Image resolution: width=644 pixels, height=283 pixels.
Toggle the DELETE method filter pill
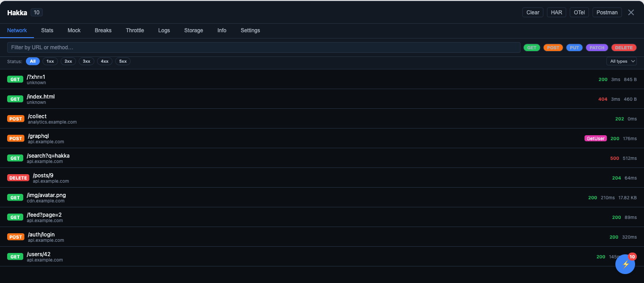pyautogui.click(x=624, y=47)
